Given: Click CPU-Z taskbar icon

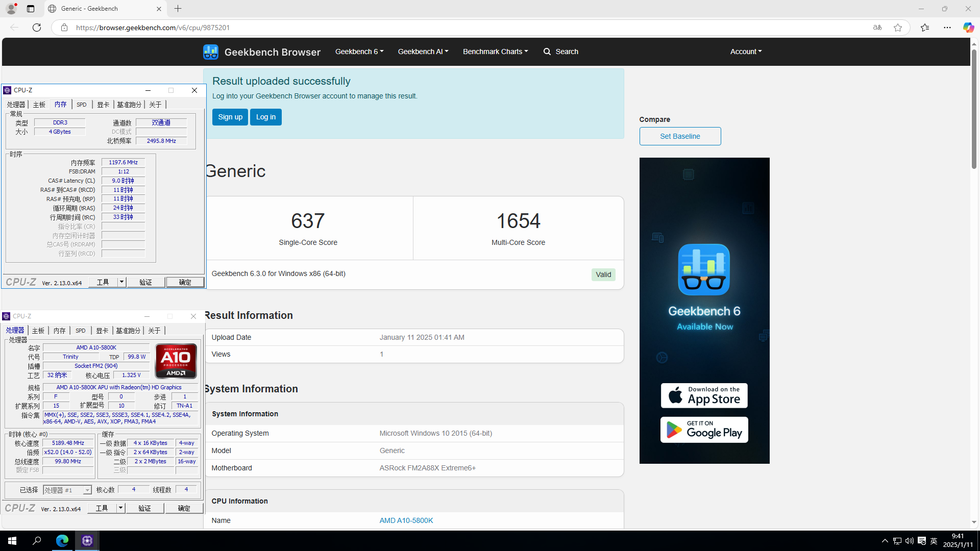Looking at the screenshot, I should tap(87, 541).
